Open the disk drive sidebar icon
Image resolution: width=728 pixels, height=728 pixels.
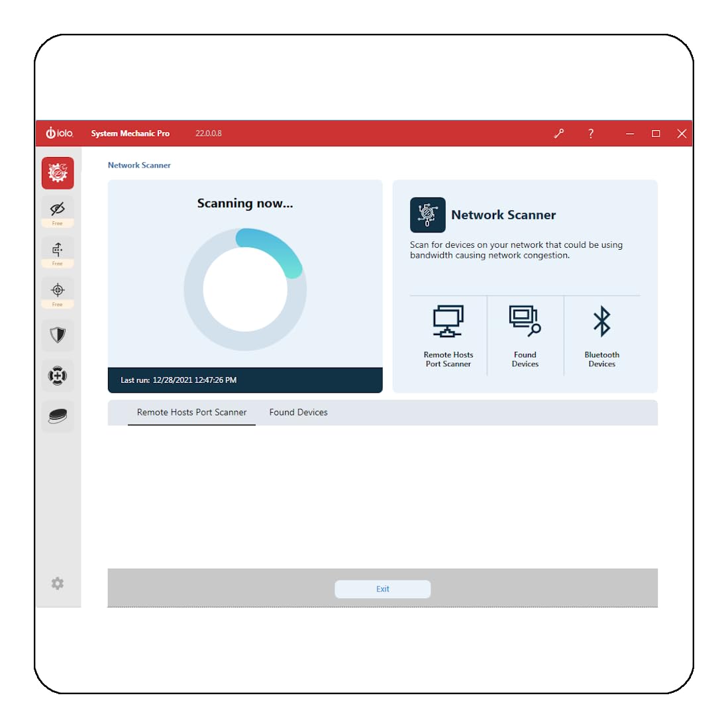[x=58, y=416]
